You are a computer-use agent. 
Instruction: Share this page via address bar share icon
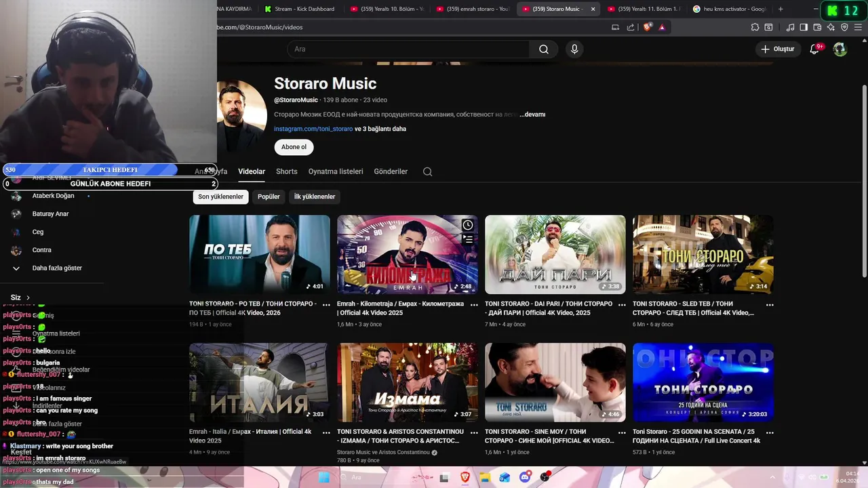click(x=631, y=27)
